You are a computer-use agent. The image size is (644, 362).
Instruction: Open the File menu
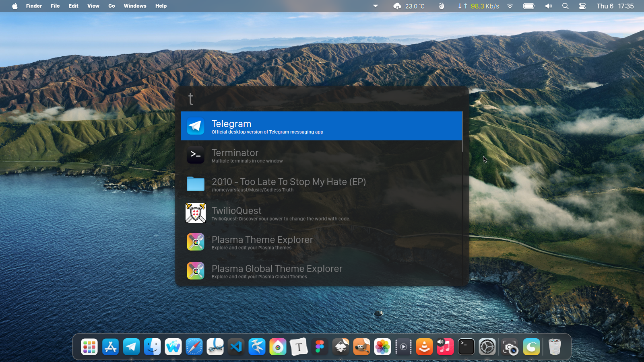(55, 6)
